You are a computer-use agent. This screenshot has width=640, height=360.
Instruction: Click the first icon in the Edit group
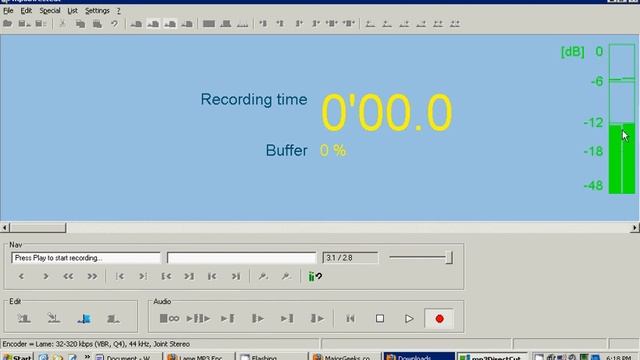(24, 318)
